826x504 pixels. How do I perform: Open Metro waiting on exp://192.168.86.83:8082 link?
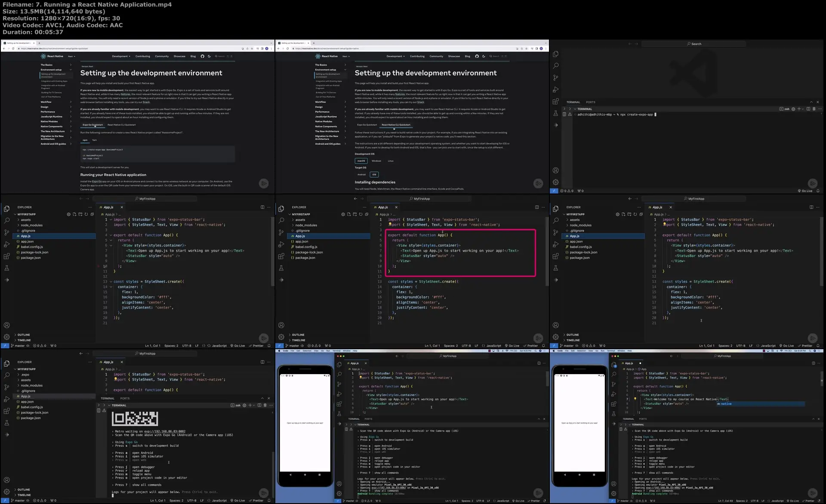(164, 431)
